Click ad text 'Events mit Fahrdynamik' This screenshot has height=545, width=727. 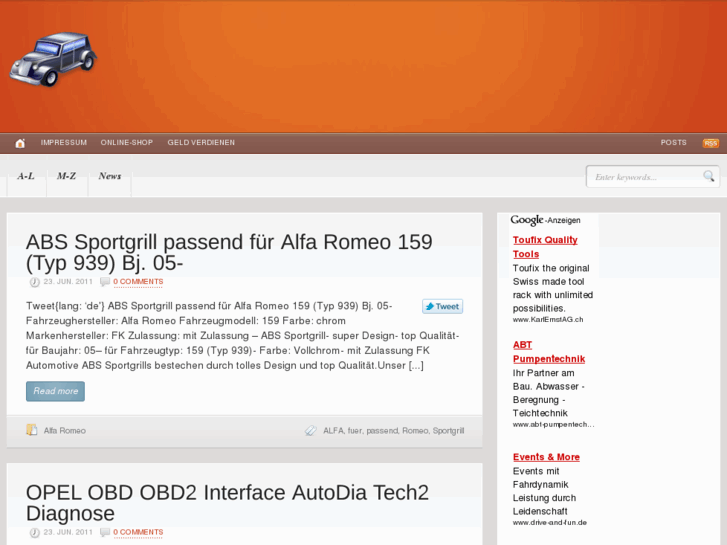click(x=541, y=478)
